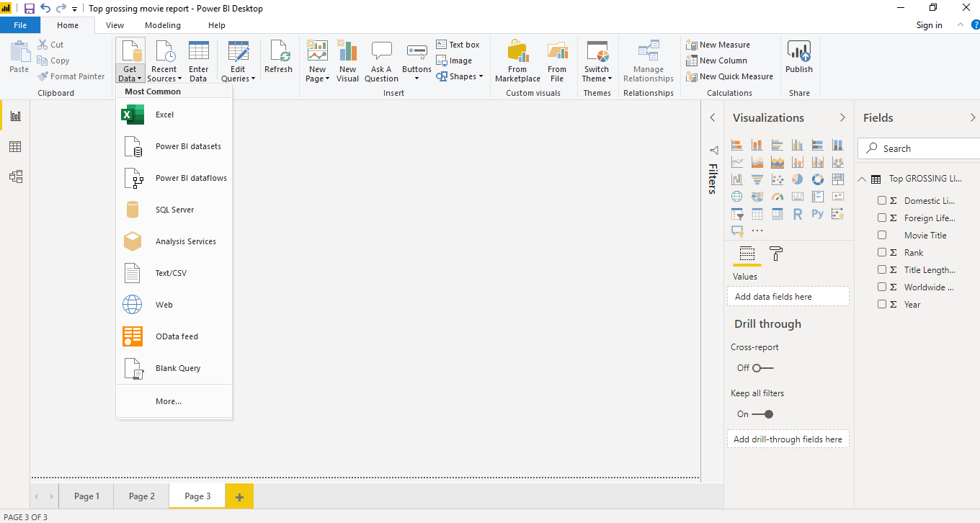980x523 pixels.
Task: Select the gauge visualization
Action: coord(778,197)
